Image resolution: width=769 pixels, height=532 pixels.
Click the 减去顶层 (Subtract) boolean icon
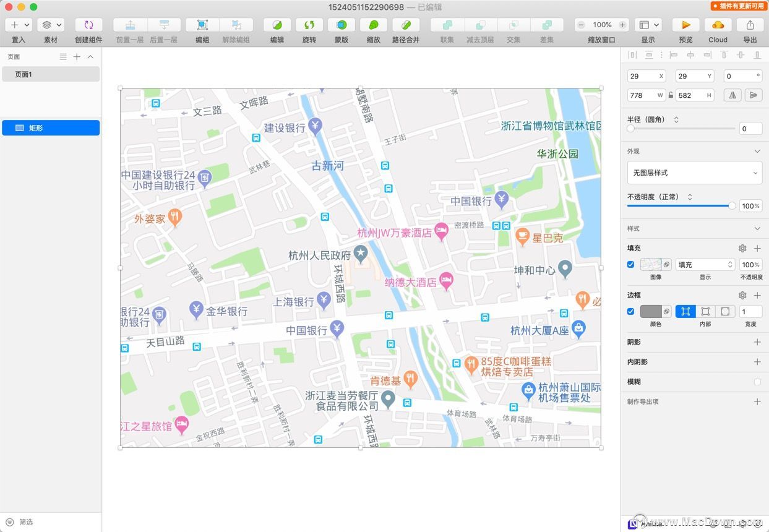[x=480, y=25]
